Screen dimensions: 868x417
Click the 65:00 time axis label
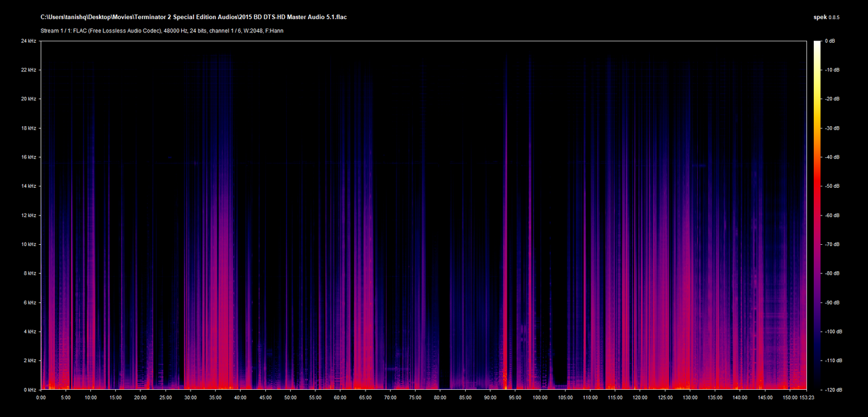click(x=366, y=398)
